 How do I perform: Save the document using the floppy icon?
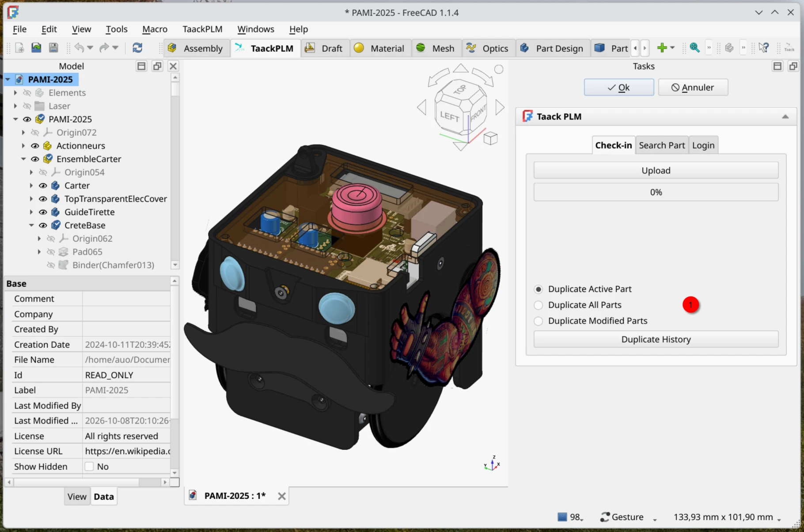point(53,48)
